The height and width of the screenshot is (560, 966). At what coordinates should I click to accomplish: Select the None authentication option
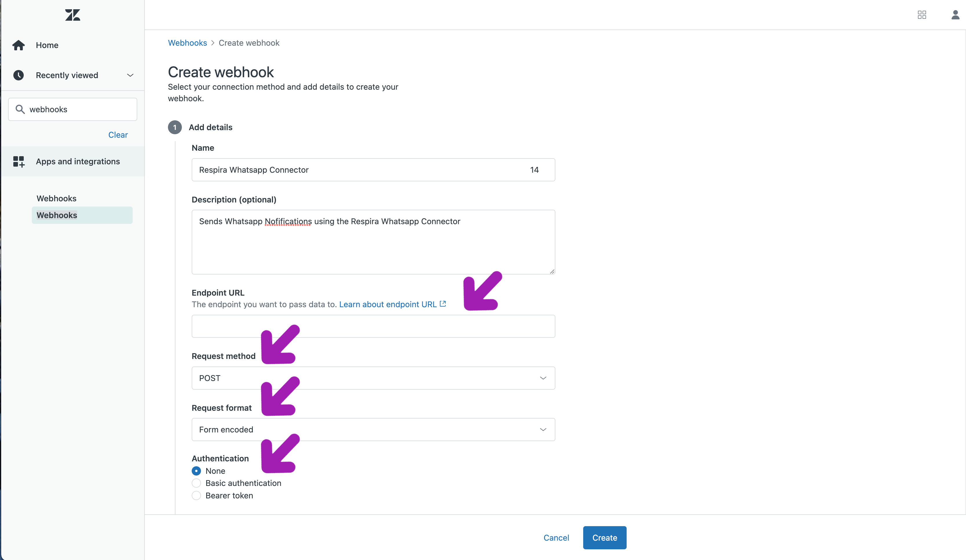pos(196,471)
